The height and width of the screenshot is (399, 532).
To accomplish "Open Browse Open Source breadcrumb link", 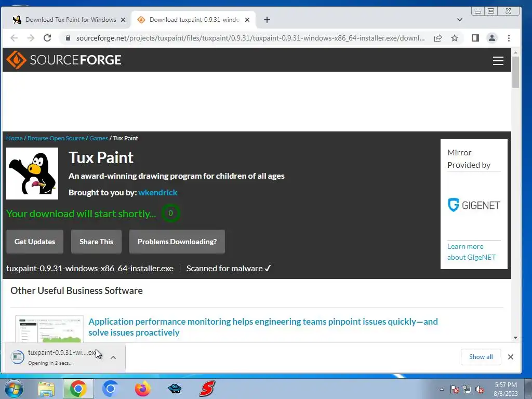I will [56, 138].
